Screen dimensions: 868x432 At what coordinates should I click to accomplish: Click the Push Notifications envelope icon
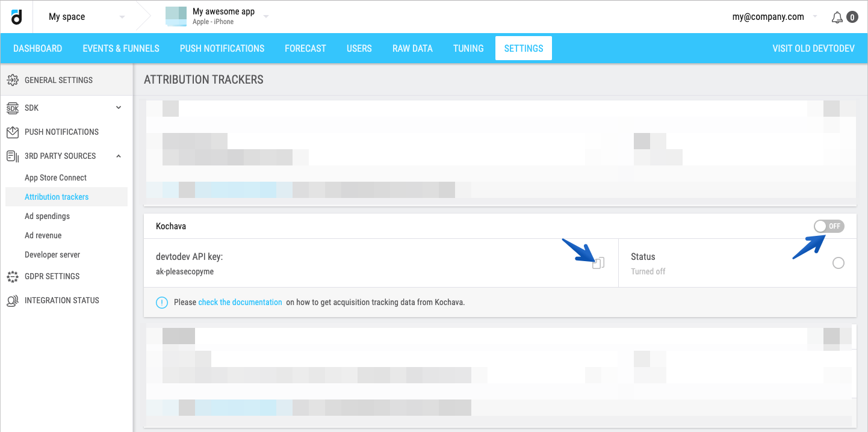(x=13, y=132)
